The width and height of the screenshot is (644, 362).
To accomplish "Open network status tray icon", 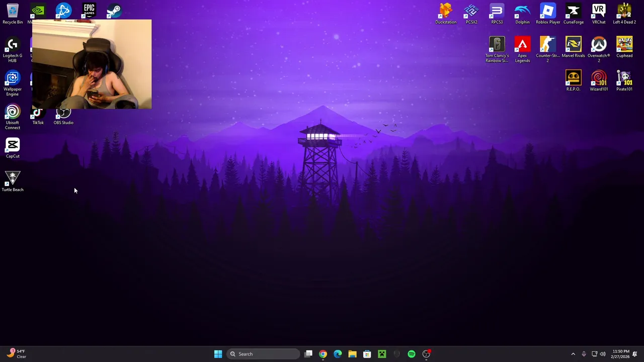I will click(594, 354).
